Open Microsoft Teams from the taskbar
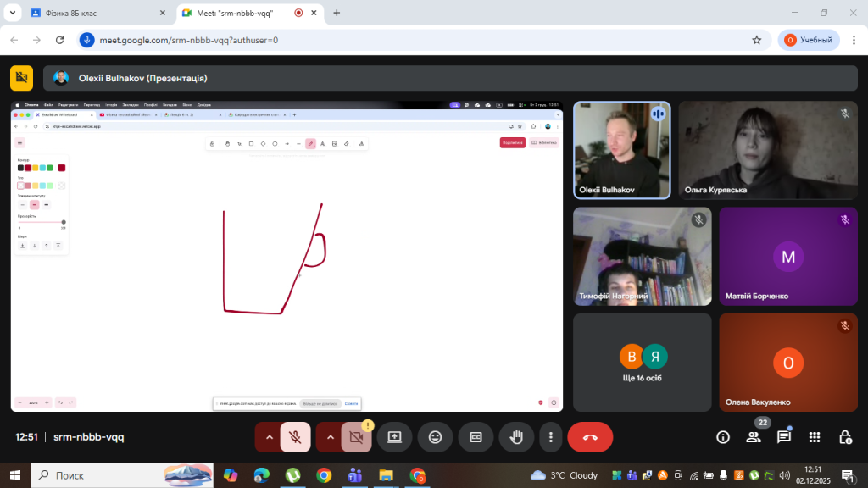The image size is (868, 488). click(355, 475)
